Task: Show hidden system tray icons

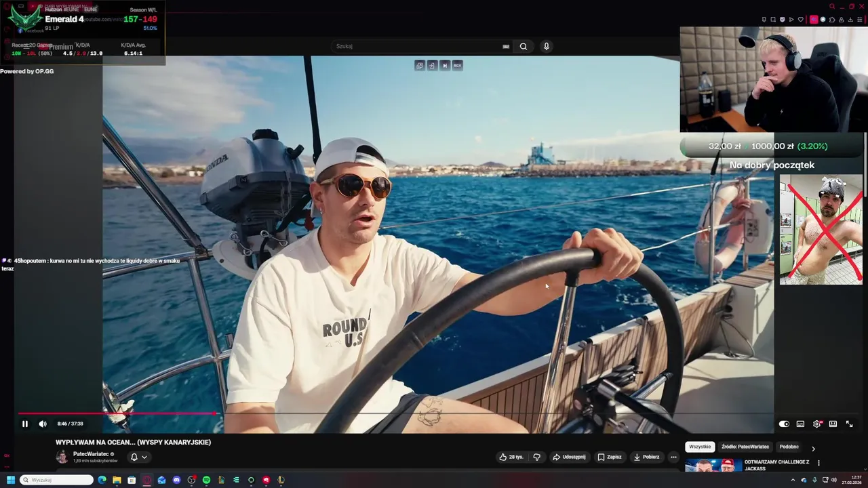Action: click(793, 480)
